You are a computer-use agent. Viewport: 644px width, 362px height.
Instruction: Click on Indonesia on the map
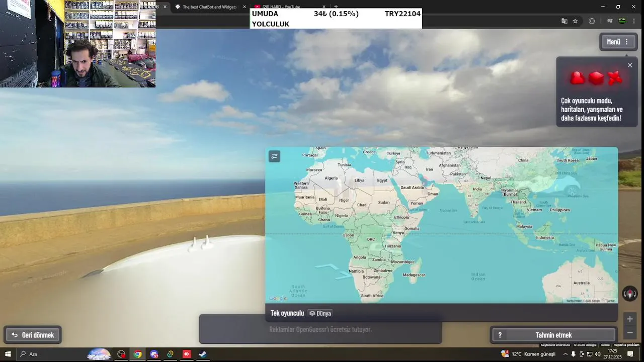click(x=545, y=238)
